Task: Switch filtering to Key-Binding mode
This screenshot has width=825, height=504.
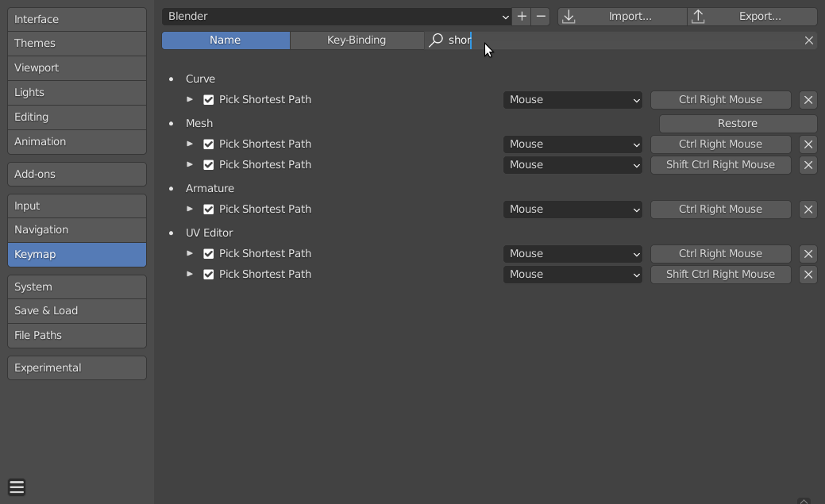Action: pos(357,40)
